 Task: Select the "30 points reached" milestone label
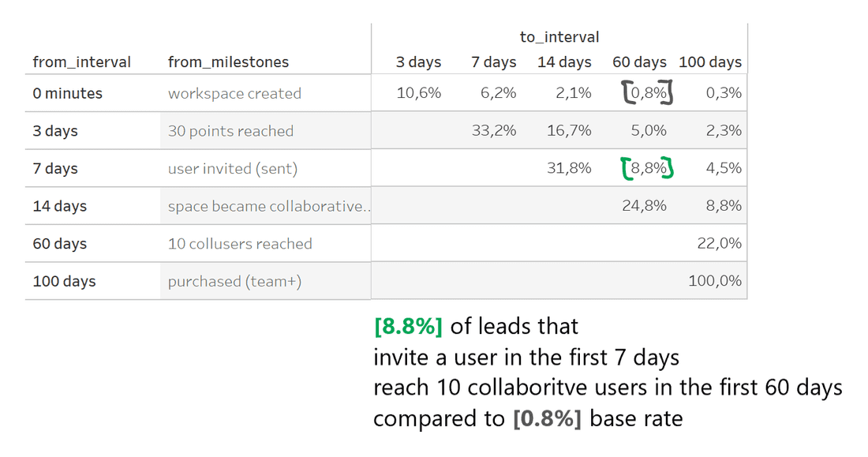point(230,131)
